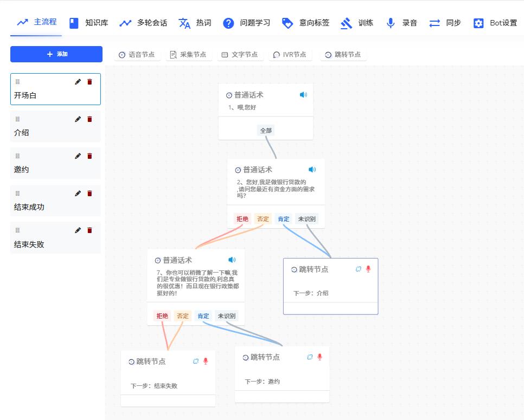Delete the 结束失败 flow item
Screen dimensions: 524x420
tap(90, 230)
